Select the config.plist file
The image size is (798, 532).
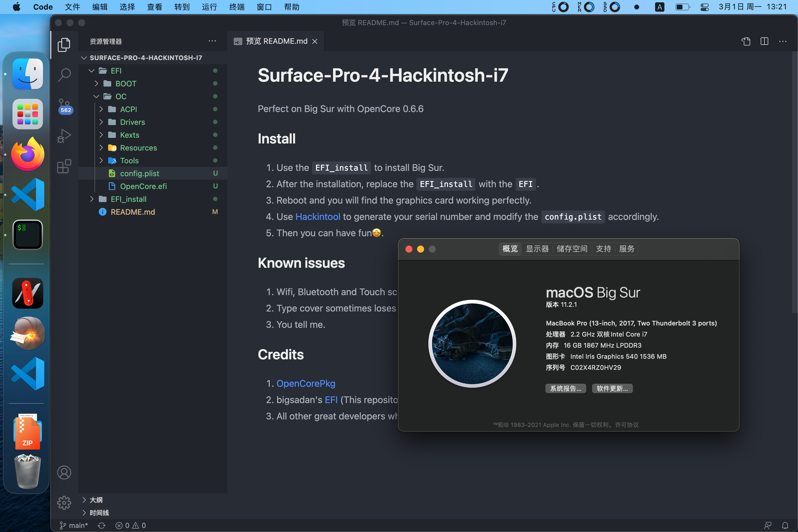click(153, 173)
